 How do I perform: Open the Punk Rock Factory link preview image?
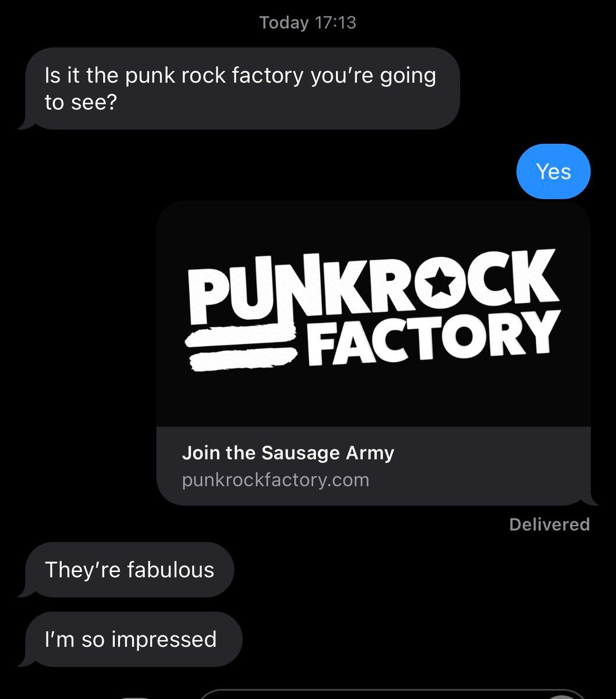374,315
